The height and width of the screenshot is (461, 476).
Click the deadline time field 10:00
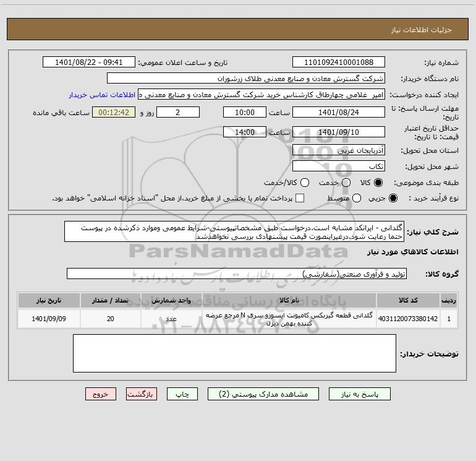(245, 112)
